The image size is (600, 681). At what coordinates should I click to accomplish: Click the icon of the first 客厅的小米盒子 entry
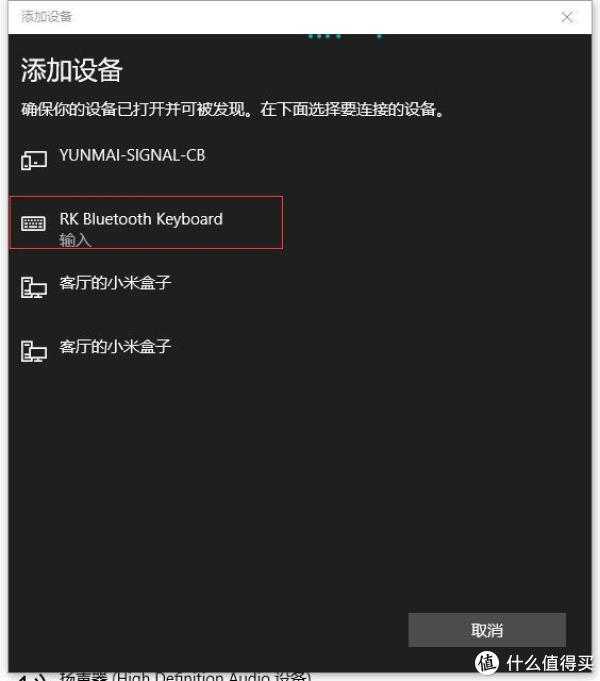34,288
